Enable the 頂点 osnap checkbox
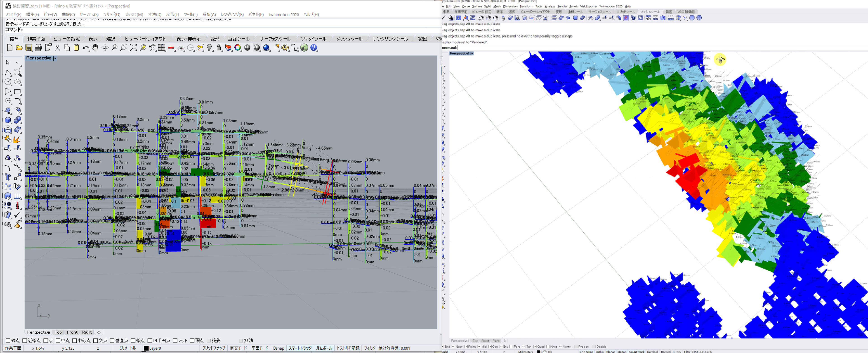Image resolution: width=868 pixels, height=353 pixels. 192,341
